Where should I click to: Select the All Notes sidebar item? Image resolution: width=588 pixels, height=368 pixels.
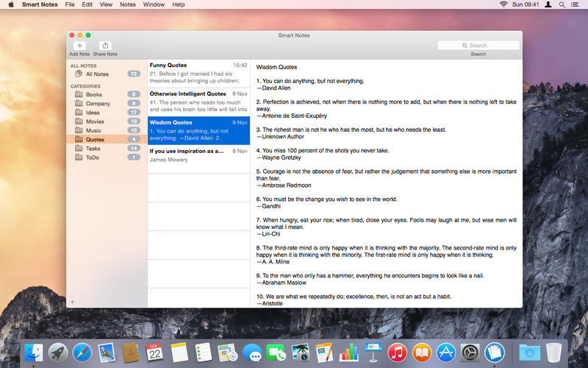click(96, 74)
